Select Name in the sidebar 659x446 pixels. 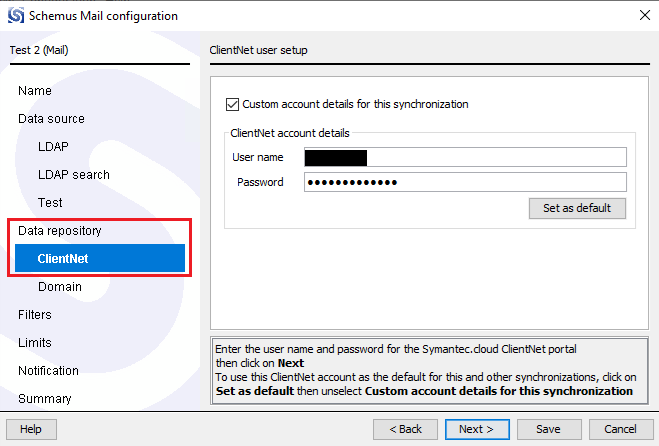point(35,91)
